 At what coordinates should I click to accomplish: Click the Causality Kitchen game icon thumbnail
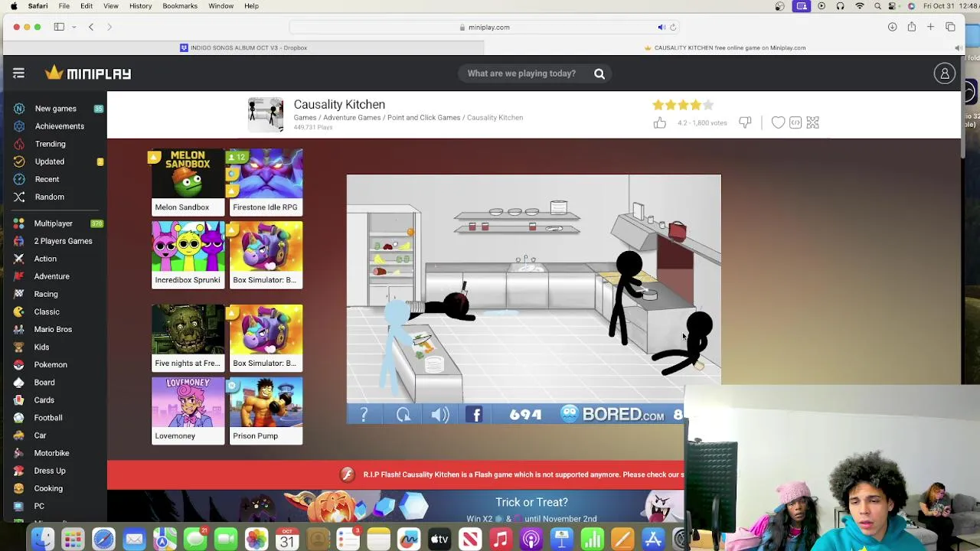266,115
